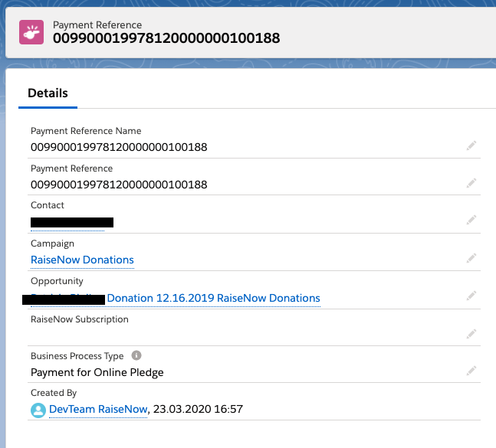The height and width of the screenshot is (448, 496).
Task: Click the page header title 00990001997812000000100188
Action: click(166, 38)
